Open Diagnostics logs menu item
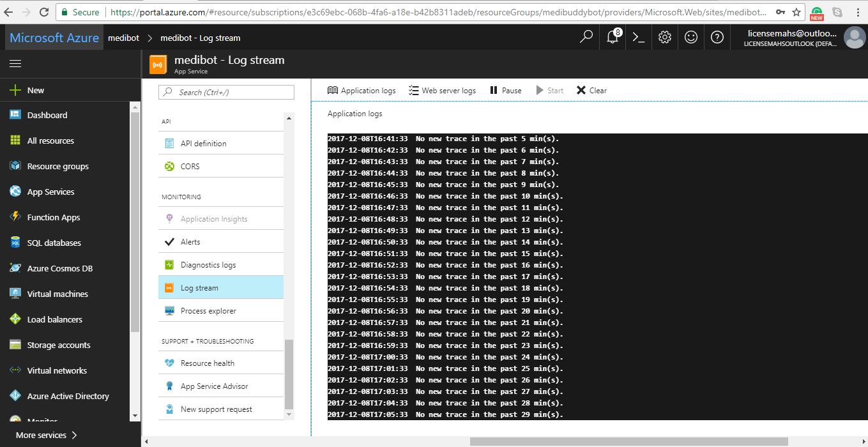This screenshot has height=447, width=868. 221,264
